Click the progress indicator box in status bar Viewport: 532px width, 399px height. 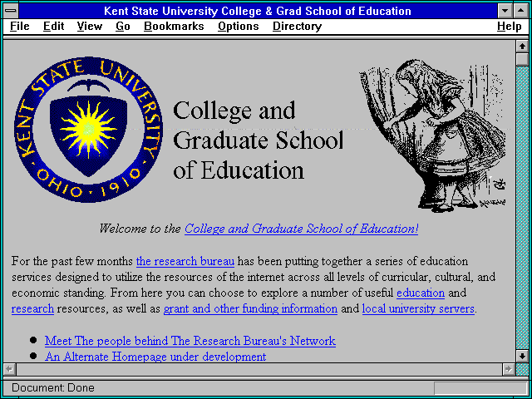click(480, 388)
